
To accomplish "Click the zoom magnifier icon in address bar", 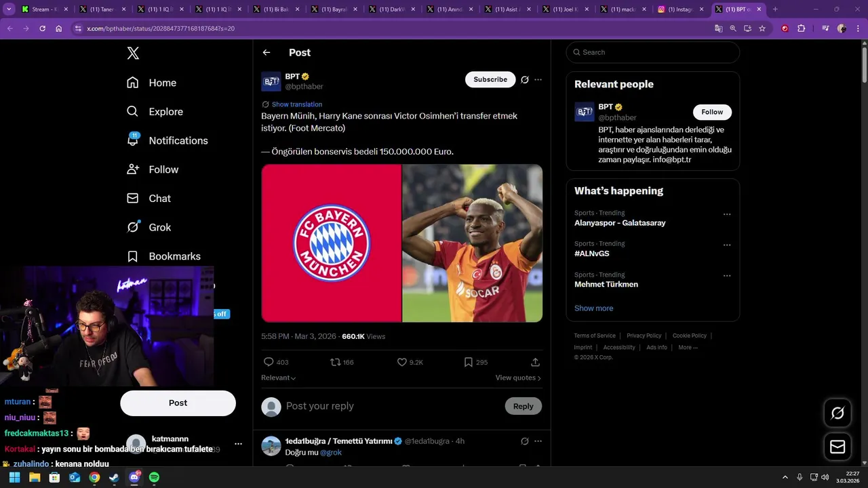I will (x=733, y=28).
